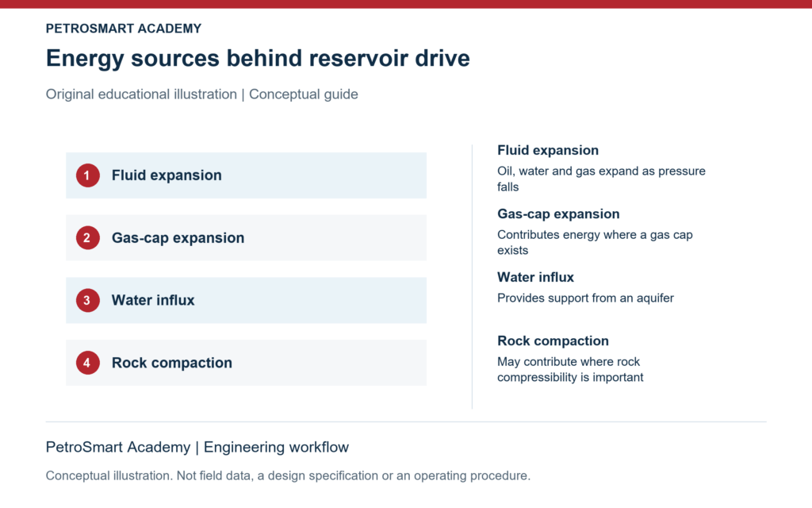Click the red number 3 badge
This screenshot has height=508, width=812.
pos(87,300)
